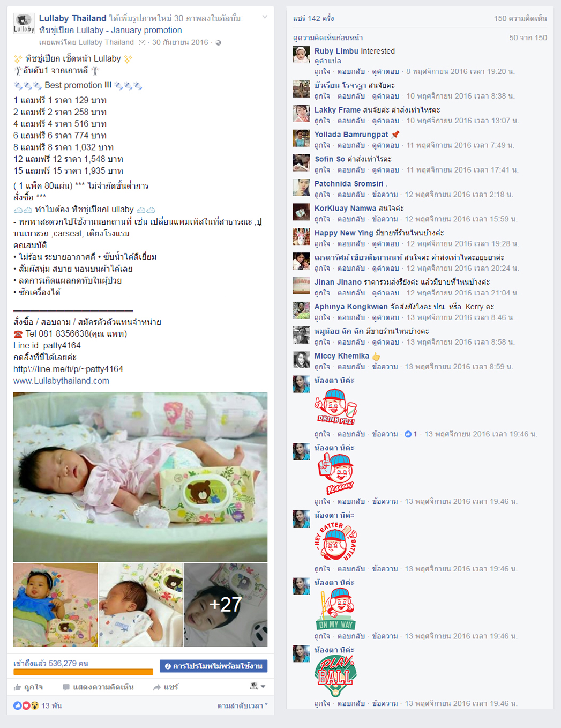Click the Play Ball sticker in comments
This screenshot has height=728, width=561.
(335, 677)
